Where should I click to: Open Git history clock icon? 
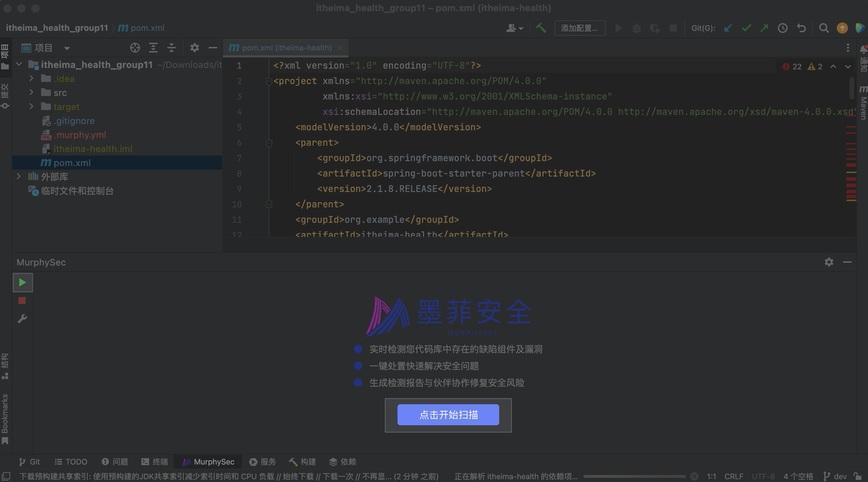coord(783,28)
